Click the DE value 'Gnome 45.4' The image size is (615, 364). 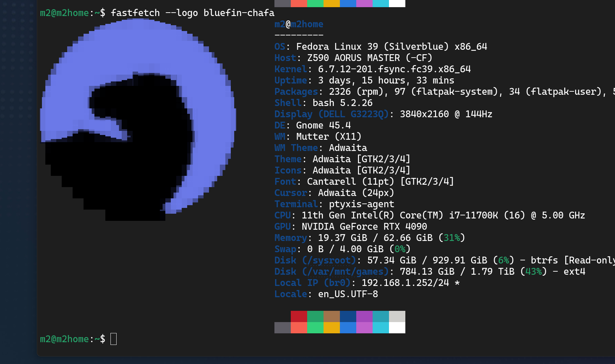tap(324, 125)
